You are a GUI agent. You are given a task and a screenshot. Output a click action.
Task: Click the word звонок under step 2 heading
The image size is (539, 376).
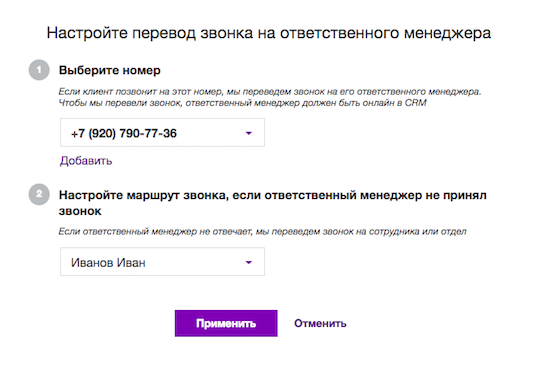80,211
